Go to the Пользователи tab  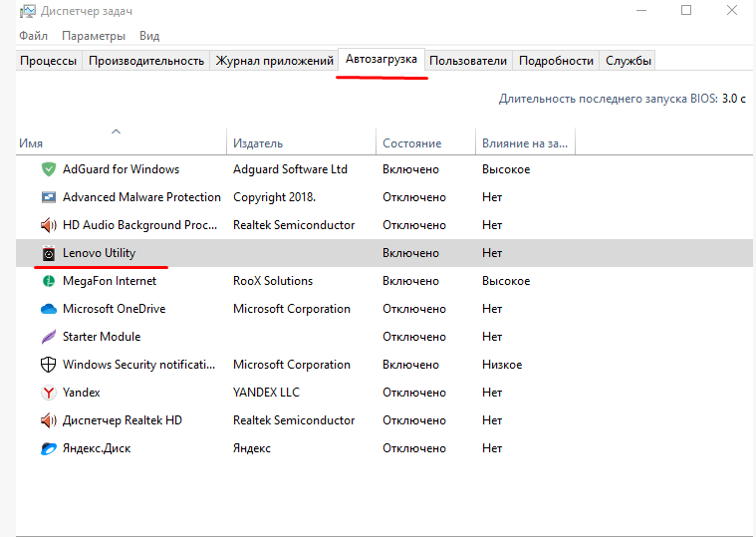click(468, 61)
